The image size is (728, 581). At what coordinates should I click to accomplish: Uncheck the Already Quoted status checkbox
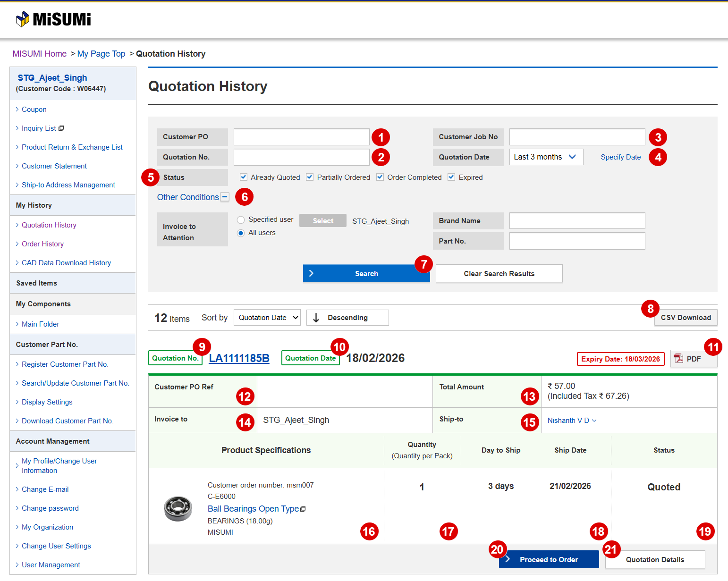click(x=244, y=177)
